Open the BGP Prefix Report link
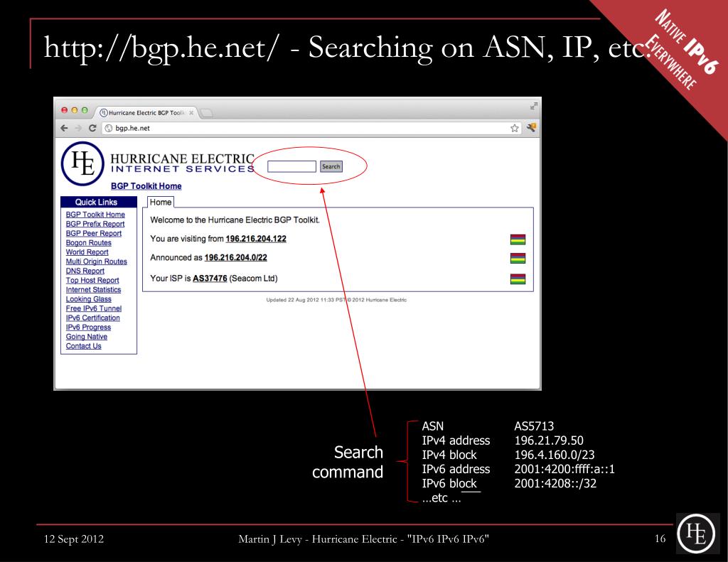This screenshot has height=562, width=728. [95, 224]
